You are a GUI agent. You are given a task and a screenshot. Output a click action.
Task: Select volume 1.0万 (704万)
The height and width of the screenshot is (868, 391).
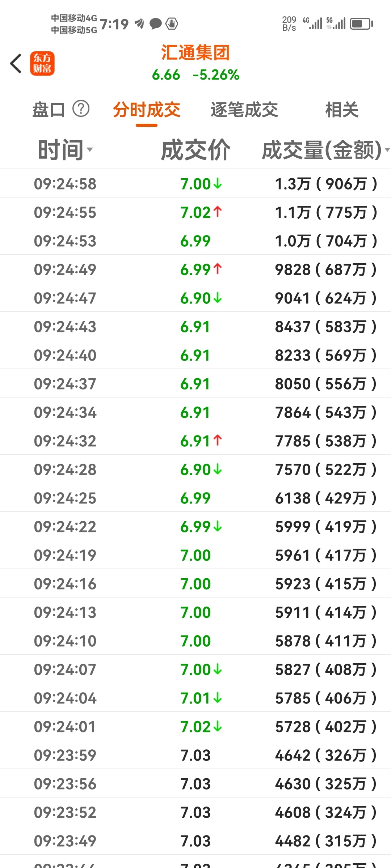326,241
